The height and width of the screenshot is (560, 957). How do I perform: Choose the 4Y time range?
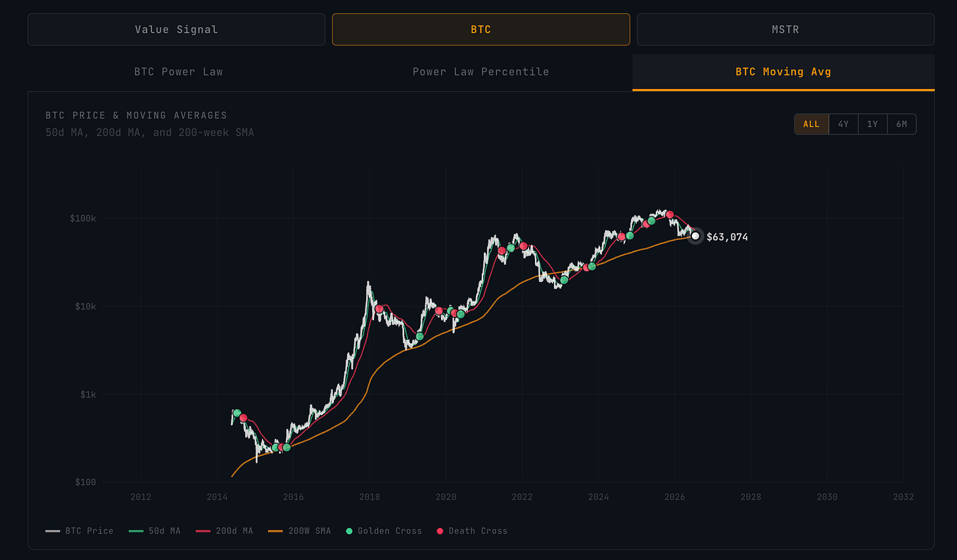[x=843, y=124]
